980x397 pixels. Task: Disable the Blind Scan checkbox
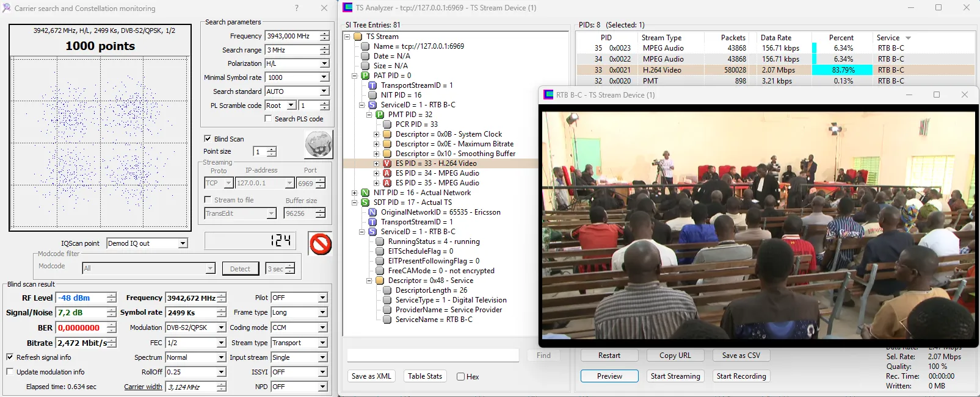click(208, 139)
